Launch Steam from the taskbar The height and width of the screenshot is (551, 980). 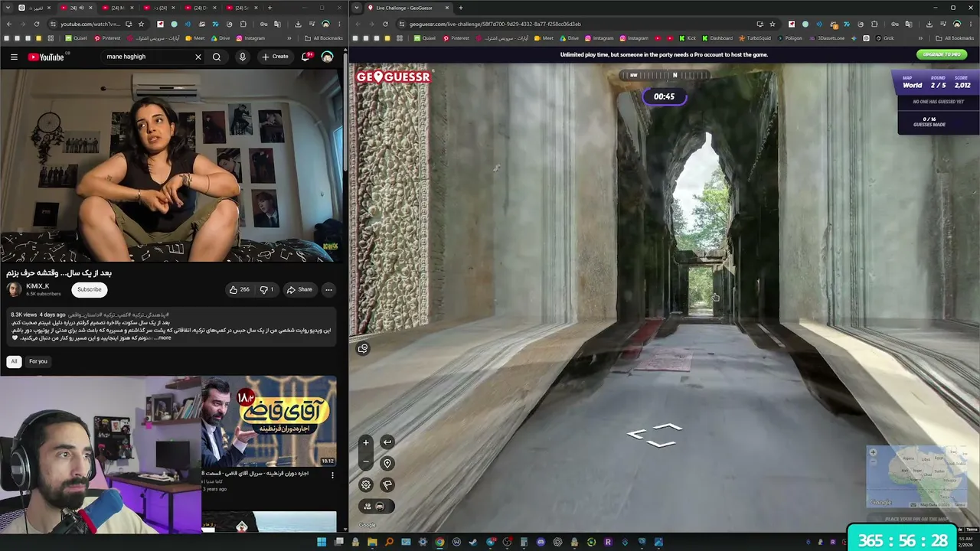473,543
